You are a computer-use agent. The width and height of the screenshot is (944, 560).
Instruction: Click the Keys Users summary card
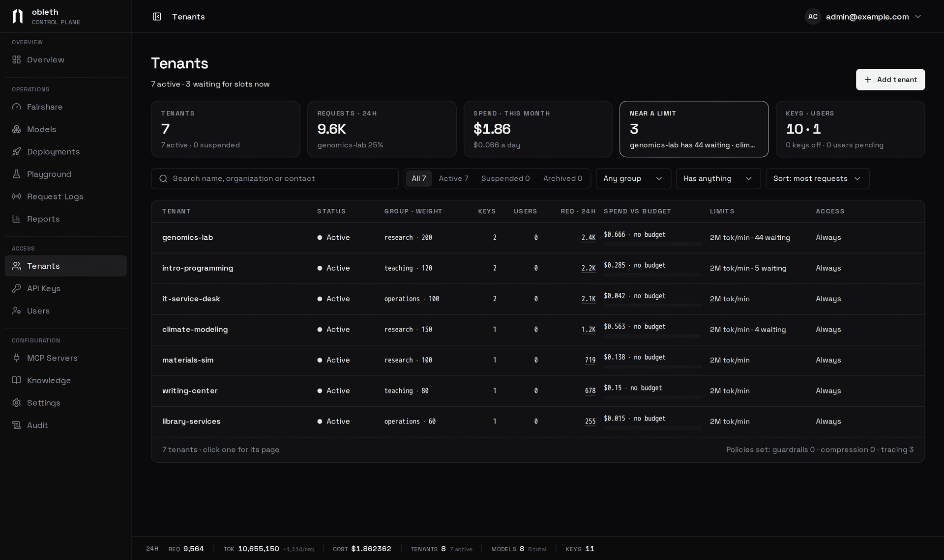[x=850, y=129]
